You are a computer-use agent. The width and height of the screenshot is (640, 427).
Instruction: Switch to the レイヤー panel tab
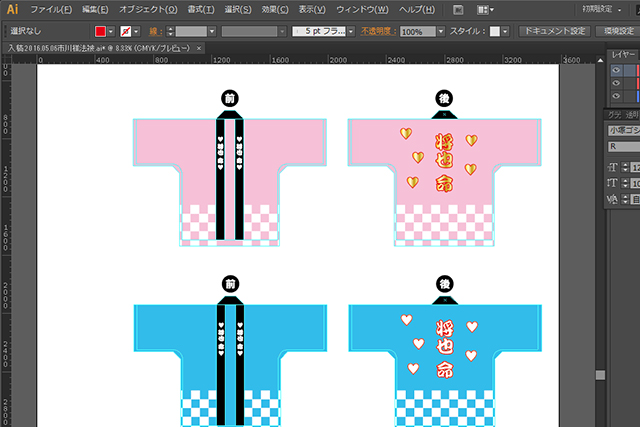click(x=623, y=54)
